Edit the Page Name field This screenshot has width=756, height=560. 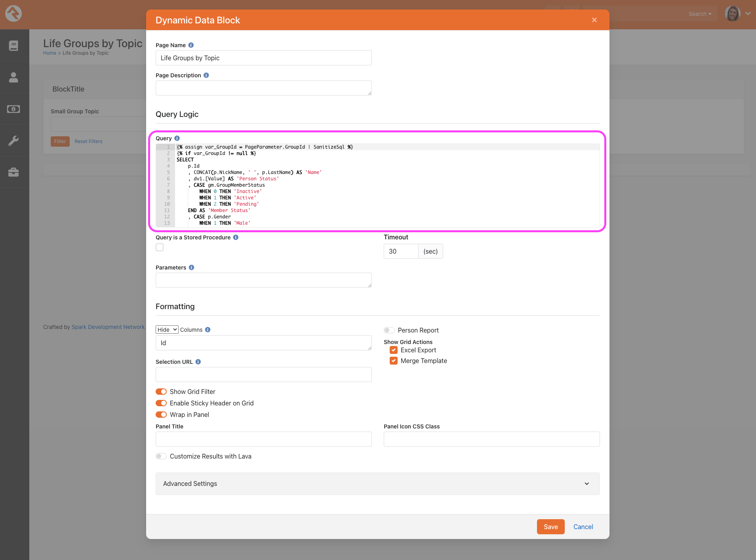(x=263, y=58)
